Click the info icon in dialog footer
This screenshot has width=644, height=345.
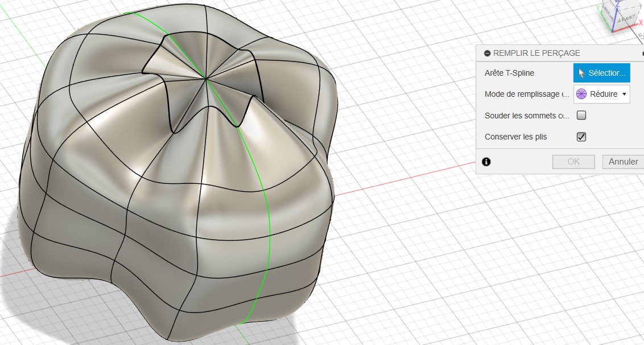(486, 162)
